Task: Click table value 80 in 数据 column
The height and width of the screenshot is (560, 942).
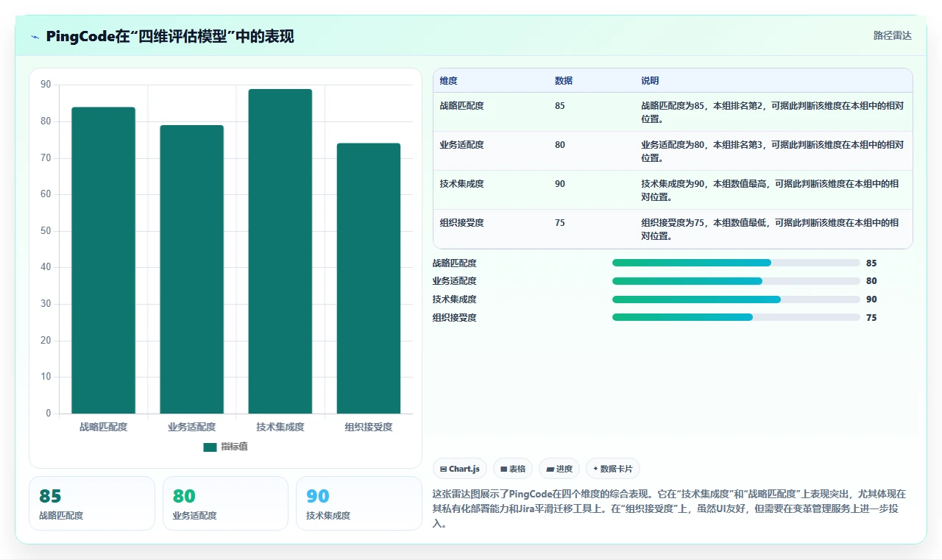Action: point(560,145)
